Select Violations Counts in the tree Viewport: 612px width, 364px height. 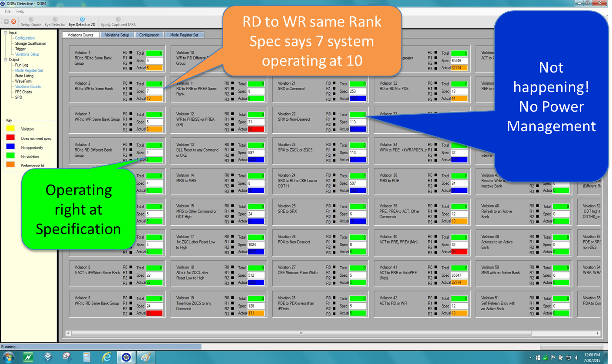pyautogui.click(x=28, y=86)
